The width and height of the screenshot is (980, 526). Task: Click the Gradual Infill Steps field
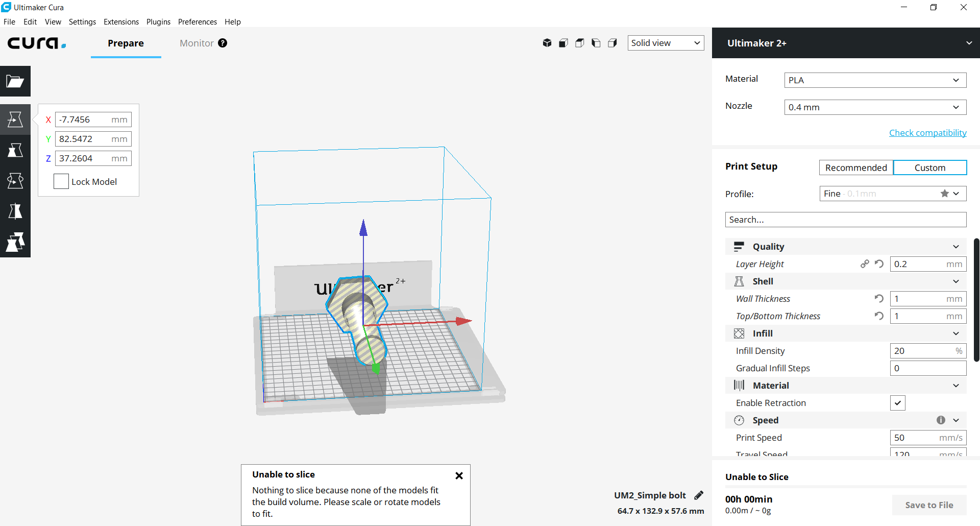pyautogui.click(x=928, y=368)
